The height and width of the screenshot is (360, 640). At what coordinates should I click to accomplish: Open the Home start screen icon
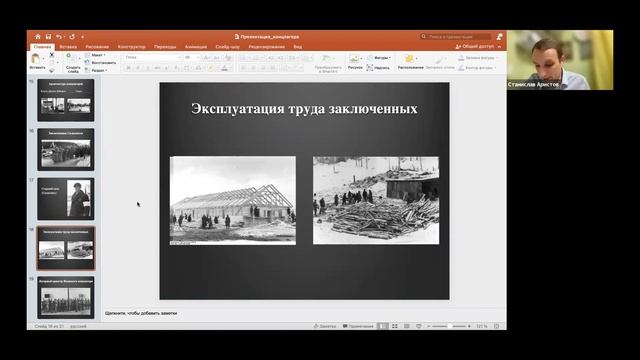point(38,37)
